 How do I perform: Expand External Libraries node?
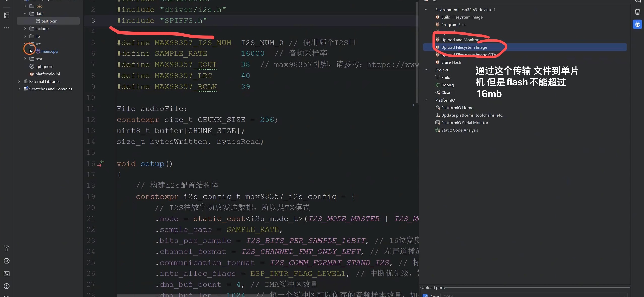coord(19,82)
